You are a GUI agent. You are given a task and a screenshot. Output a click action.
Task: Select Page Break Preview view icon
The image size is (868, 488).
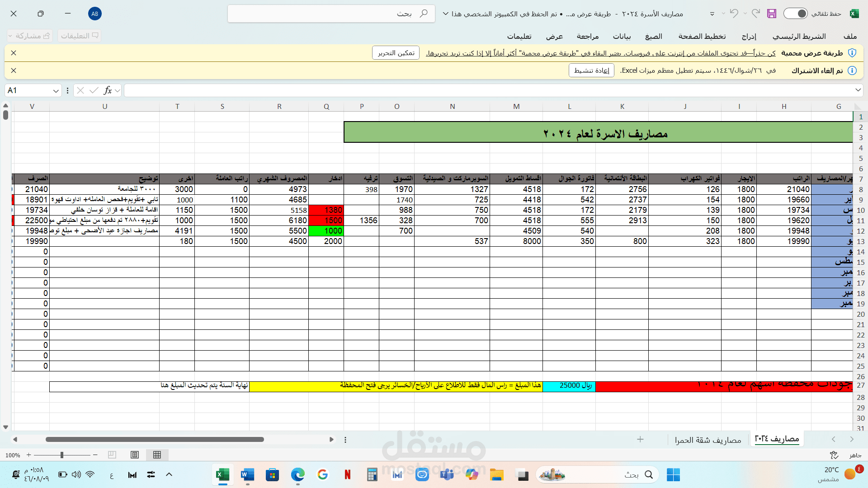point(112,455)
